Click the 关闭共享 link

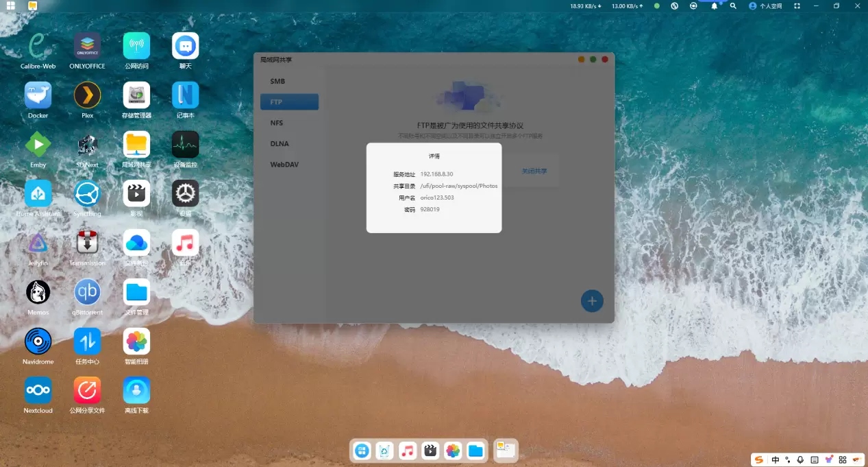click(x=534, y=171)
